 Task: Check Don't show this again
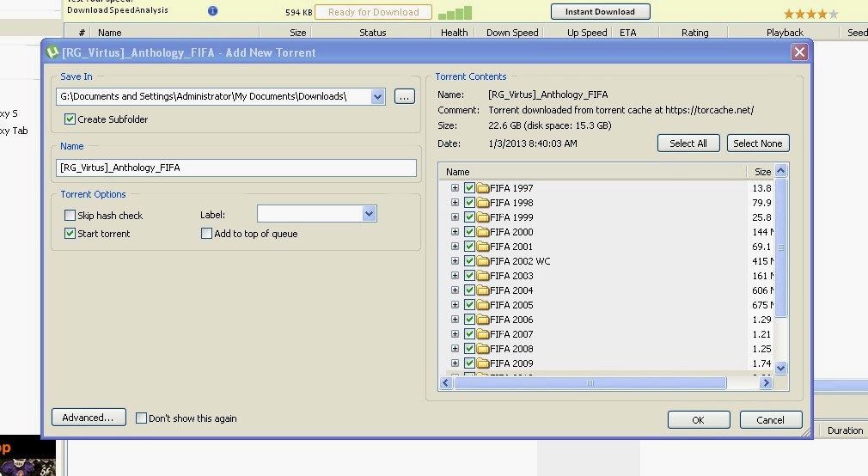click(x=141, y=418)
